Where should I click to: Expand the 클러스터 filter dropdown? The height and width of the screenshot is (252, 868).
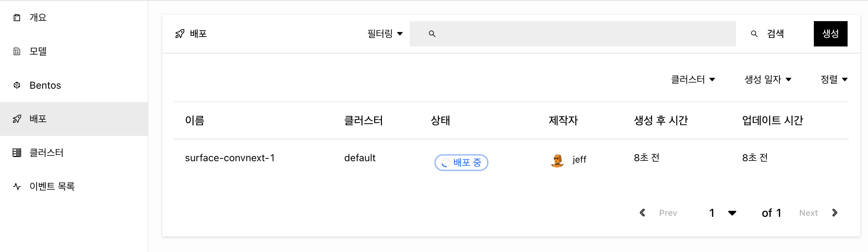point(693,80)
